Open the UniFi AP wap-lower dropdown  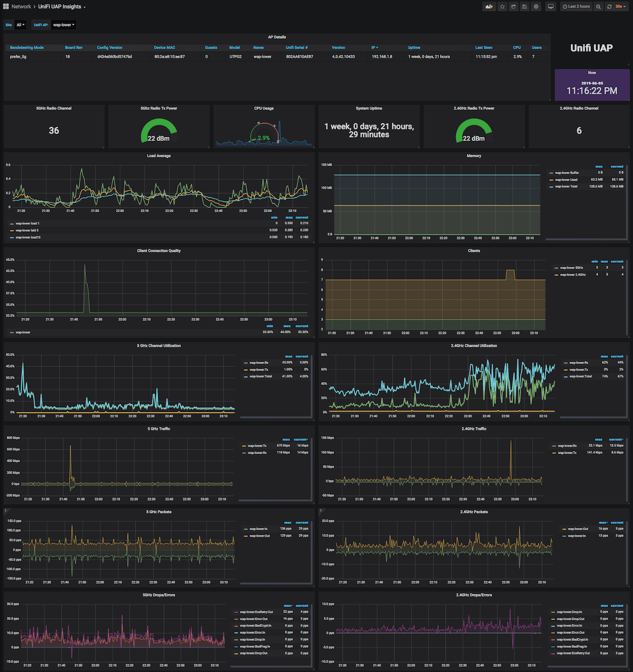pos(63,25)
